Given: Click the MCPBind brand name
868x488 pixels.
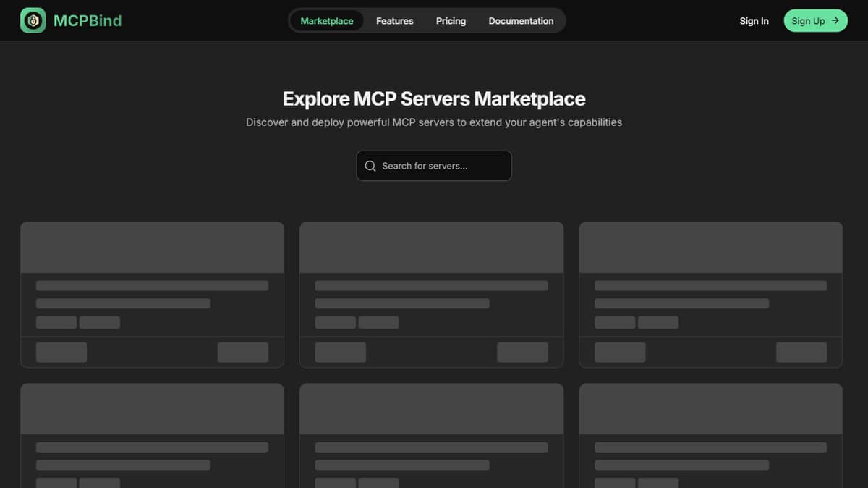Looking at the screenshot, I should point(88,21).
